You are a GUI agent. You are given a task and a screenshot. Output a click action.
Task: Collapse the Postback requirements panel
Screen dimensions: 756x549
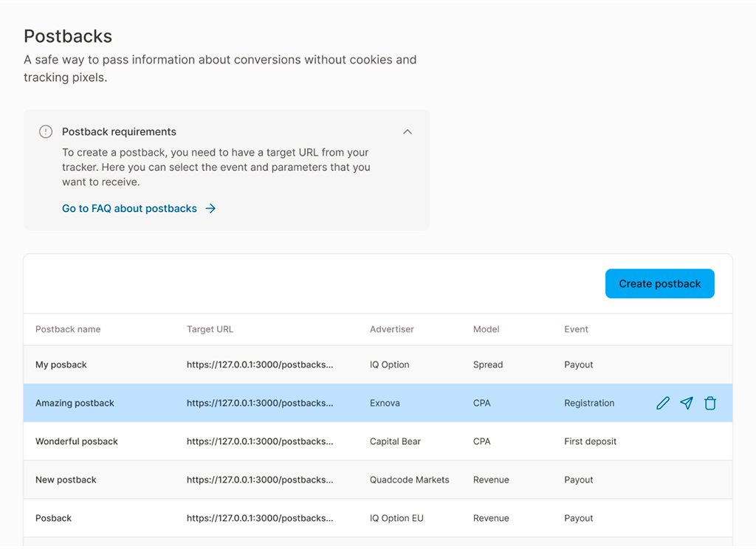pos(408,131)
